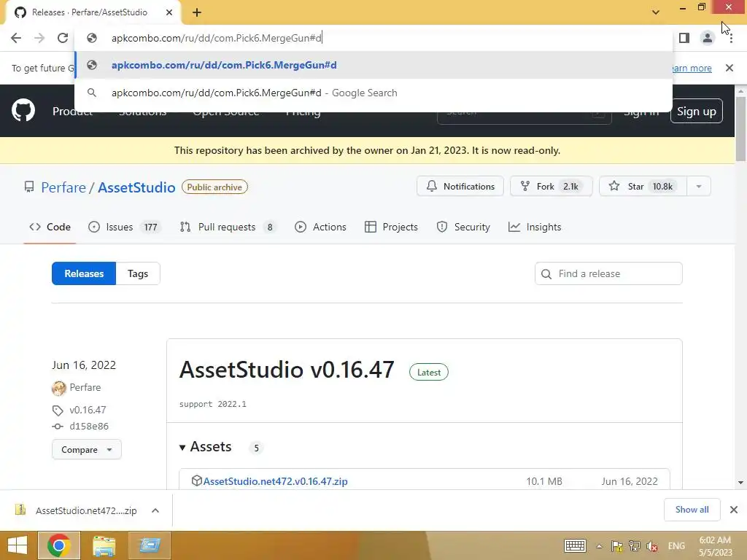Collapse the Assets section triangle
The height and width of the screenshot is (560, 747).
[182, 447]
